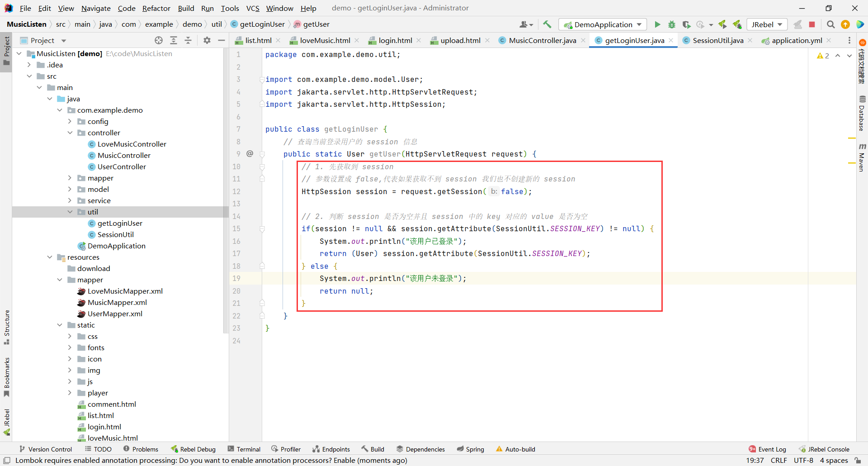The width and height of the screenshot is (868, 466).
Task: Select SessionUtil in the util package
Action: coord(115,234)
